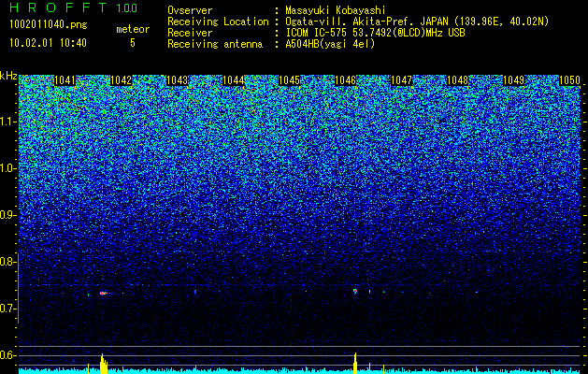This screenshot has height=374, width=588.
Task: Click the Receiving Location label
Action: coord(218,22)
